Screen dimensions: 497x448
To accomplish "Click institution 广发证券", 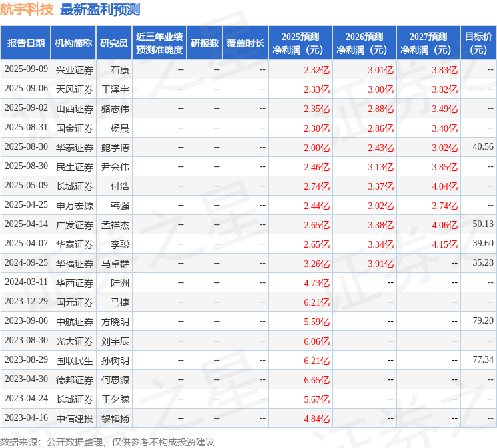I will pos(75,225).
